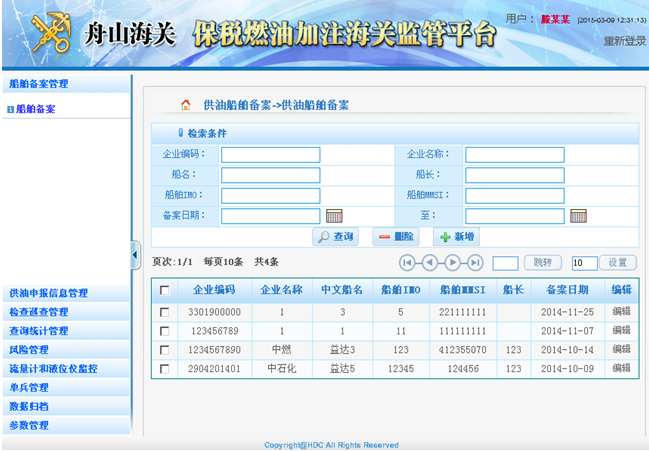Click the 重新登录 link
The image size is (649, 451).
coord(624,41)
